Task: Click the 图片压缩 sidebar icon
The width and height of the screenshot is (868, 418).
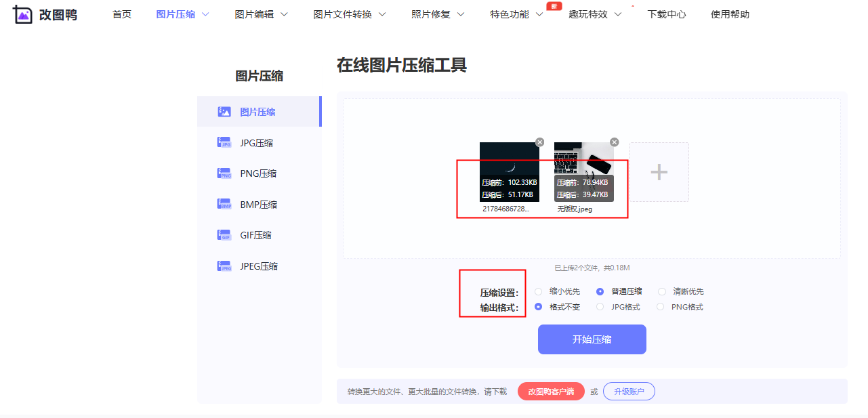Action: coord(224,112)
